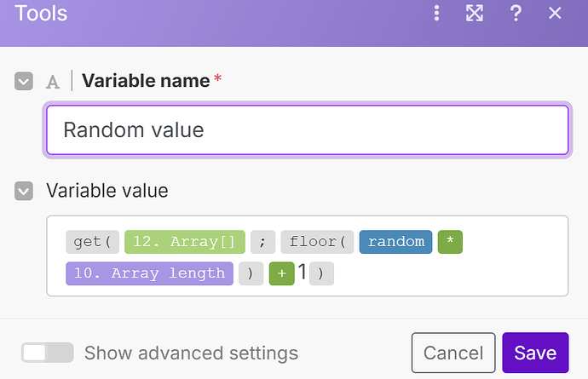Open the three-dot options menu
The height and width of the screenshot is (379, 588).
click(x=437, y=13)
